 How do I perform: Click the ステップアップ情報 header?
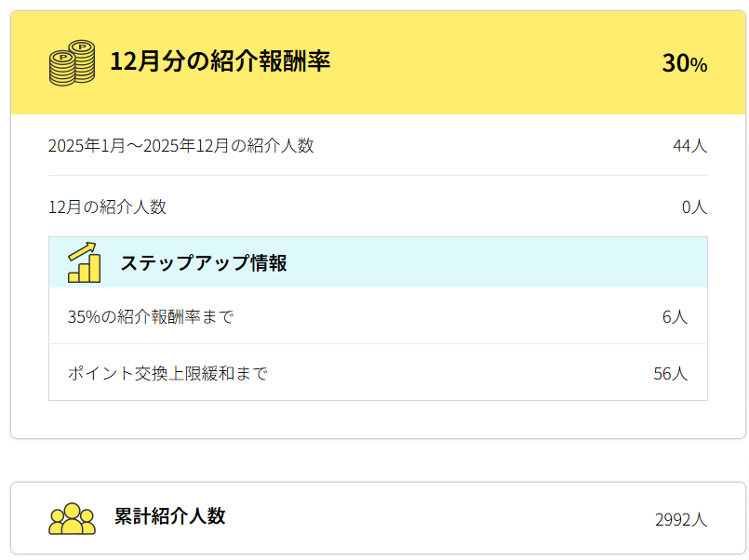tap(203, 263)
